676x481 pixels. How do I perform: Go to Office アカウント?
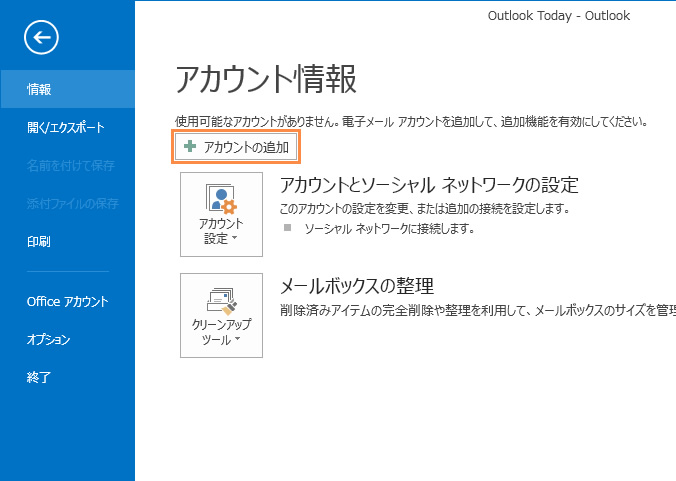click(x=68, y=301)
